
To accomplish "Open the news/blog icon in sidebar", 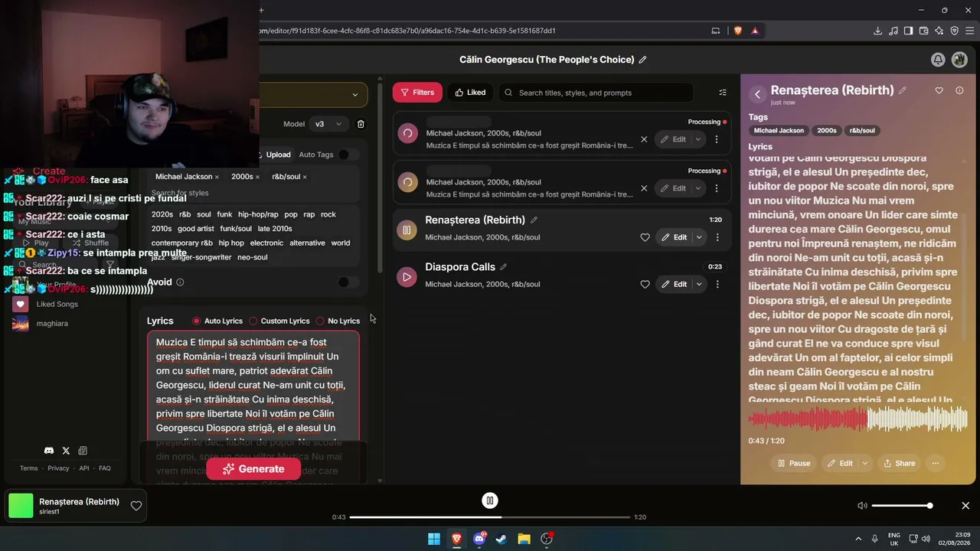I will pos(83,451).
